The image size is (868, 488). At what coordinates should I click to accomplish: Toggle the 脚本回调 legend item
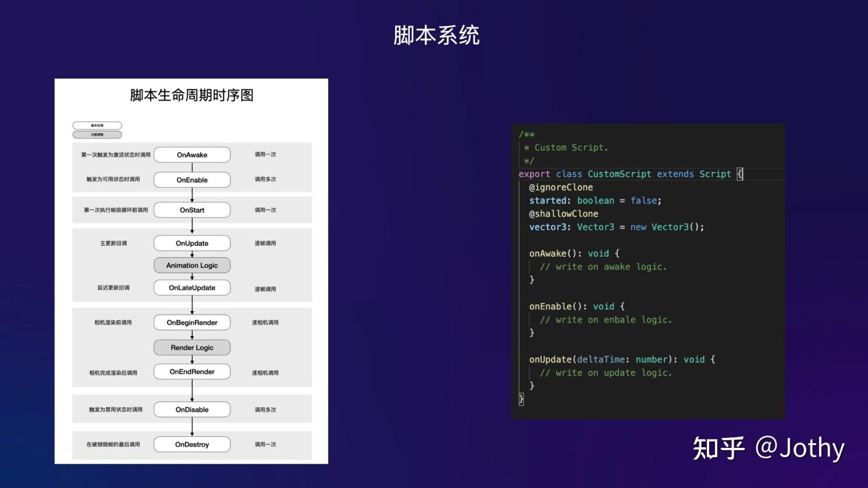97,125
